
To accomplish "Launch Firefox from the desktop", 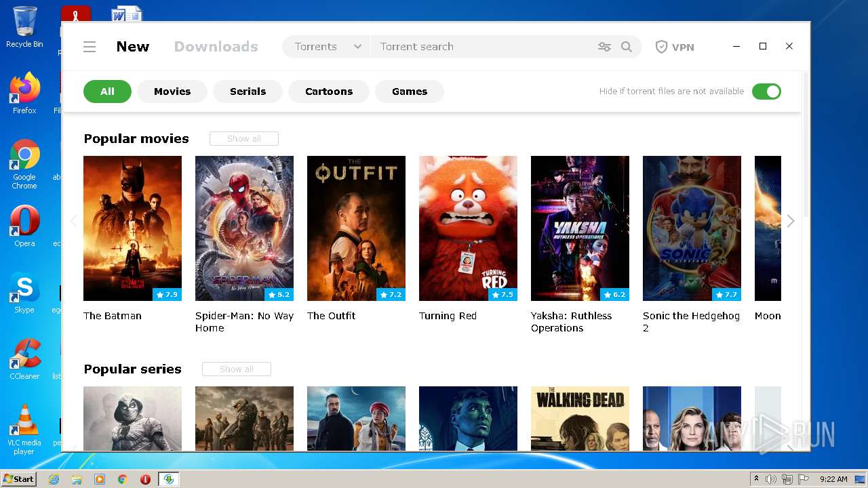I will [x=24, y=94].
